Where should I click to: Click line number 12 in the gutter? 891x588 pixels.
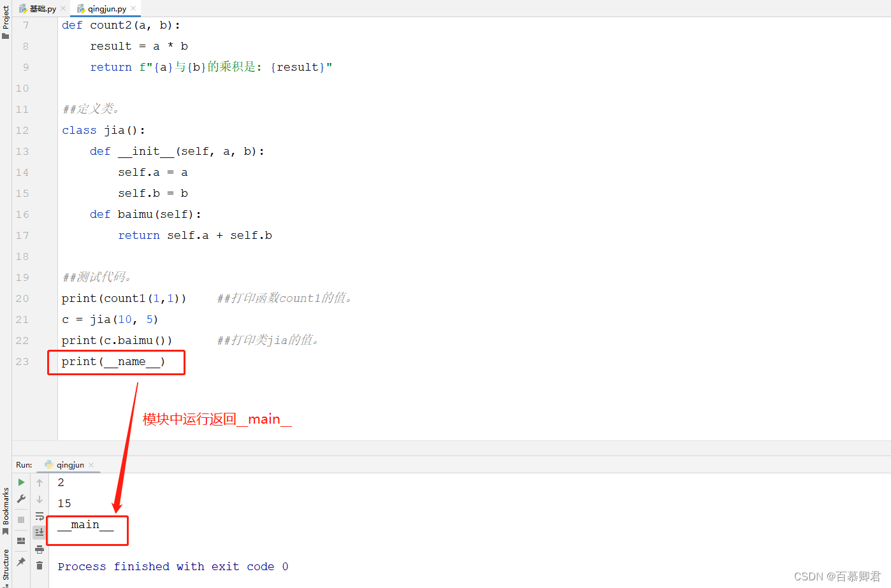[x=22, y=130]
